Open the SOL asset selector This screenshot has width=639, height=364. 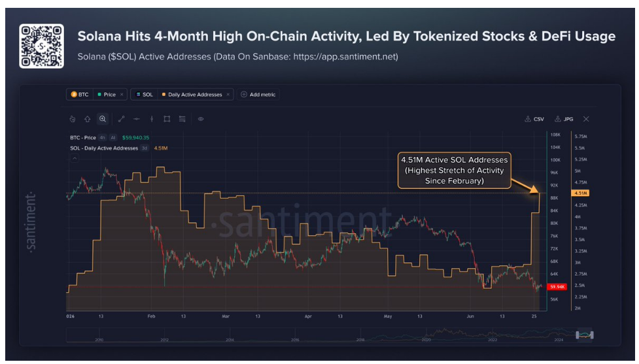pos(145,95)
